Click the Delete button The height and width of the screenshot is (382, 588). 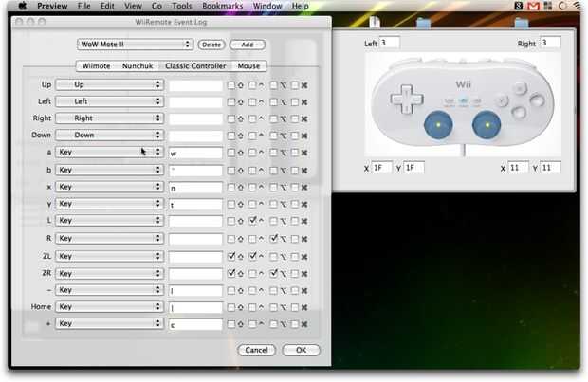click(x=211, y=45)
